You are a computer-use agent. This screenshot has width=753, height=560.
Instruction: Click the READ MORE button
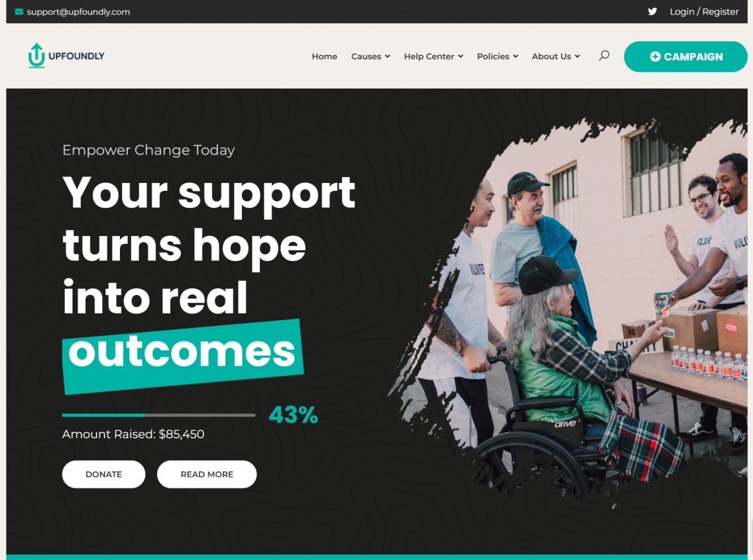click(207, 474)
